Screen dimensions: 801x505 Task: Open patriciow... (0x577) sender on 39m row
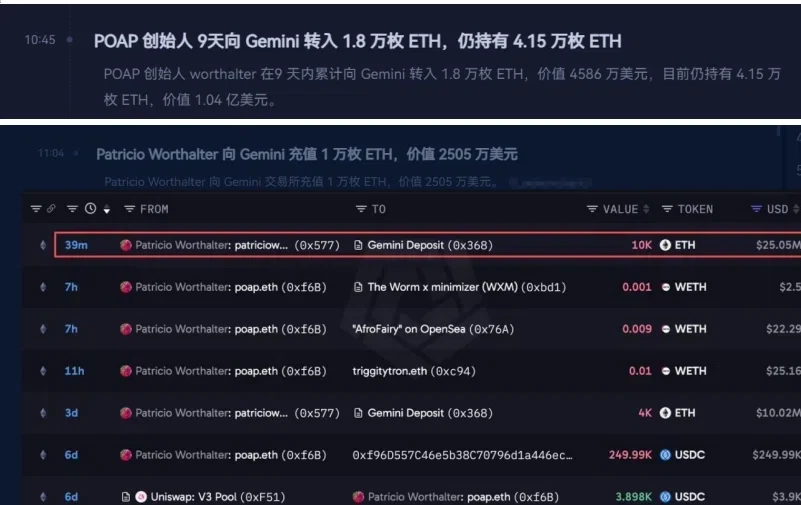(x=287, y=245)
